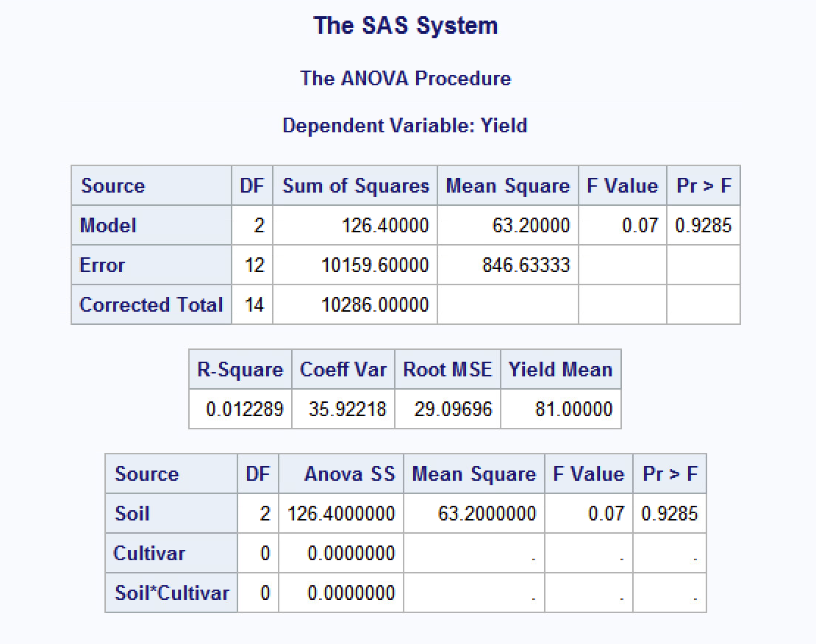Viewport: 816px width, 644px height.
Task: Click the Error mean square value 846.63333
Action: (x=526, y=265)
